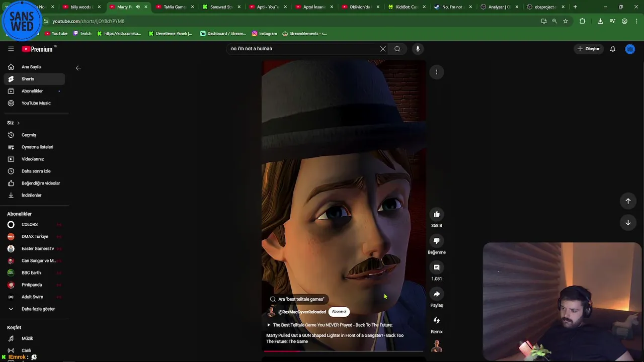The width and height of the screenshot is (644, 362).
Task: Open RexMacGyverReloaded channel avatar
Action: click(x=271, y=312)
